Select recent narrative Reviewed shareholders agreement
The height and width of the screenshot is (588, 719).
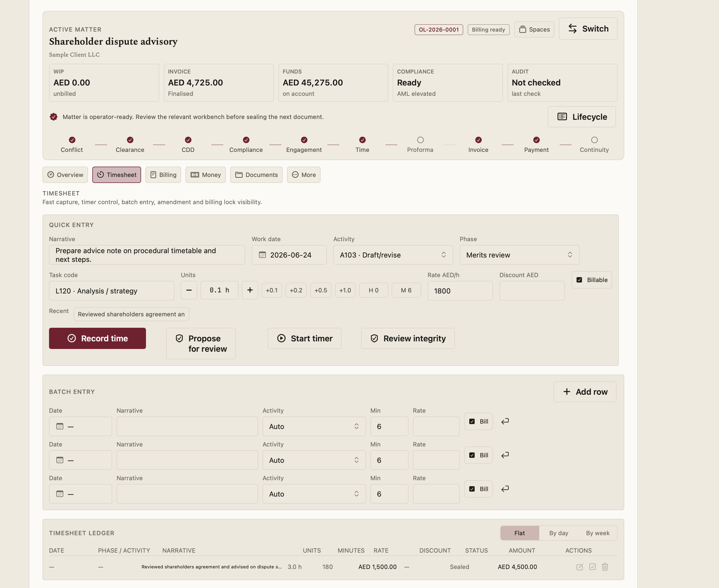tap(131, 314)
